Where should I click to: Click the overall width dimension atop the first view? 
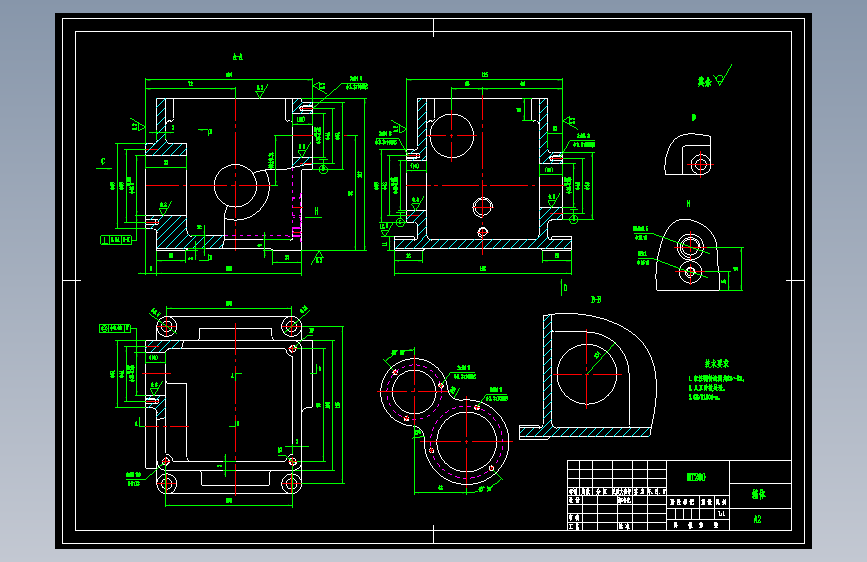[229, 75]
